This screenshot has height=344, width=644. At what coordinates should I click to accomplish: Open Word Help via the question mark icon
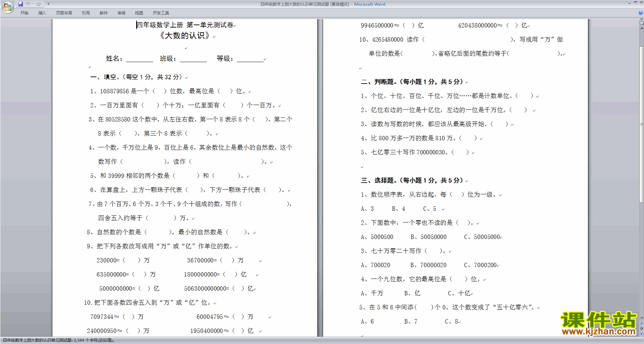(x=640, y=13)
